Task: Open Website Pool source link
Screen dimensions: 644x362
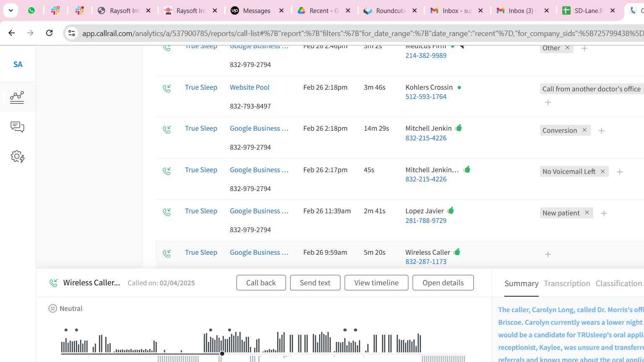Action: tap(249, 88)
